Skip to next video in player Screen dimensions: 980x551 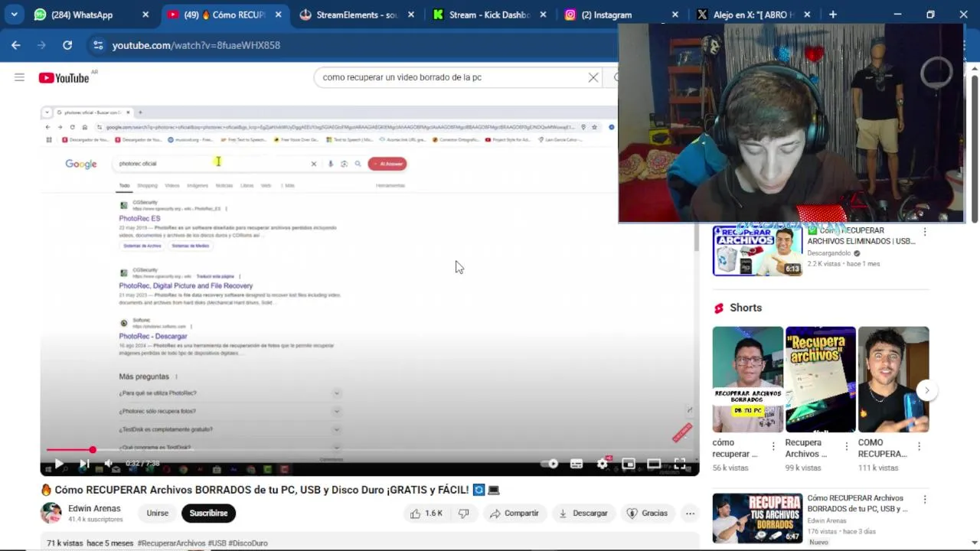click(84, 464)
